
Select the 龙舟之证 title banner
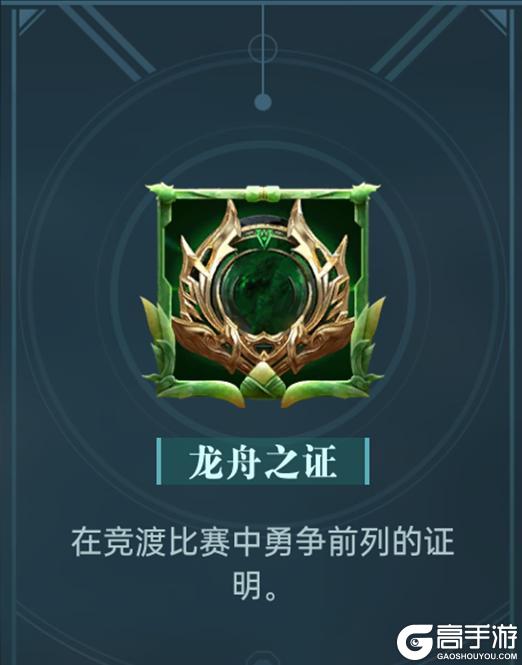263,461
